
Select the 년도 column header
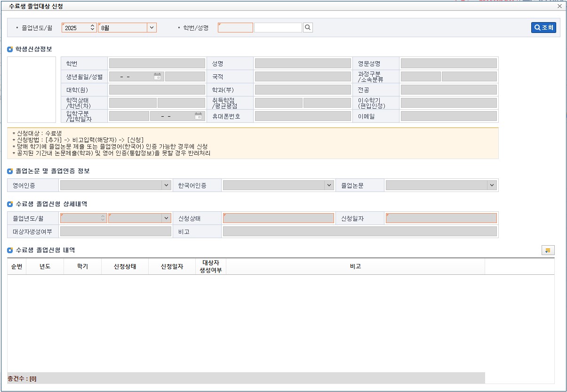[45, 266]
